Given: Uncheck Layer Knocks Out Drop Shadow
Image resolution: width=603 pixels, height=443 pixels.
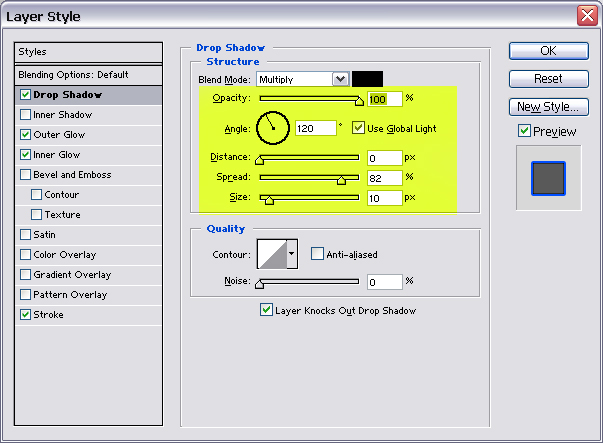Looking at the screenshot, I should tap(266, 310).
